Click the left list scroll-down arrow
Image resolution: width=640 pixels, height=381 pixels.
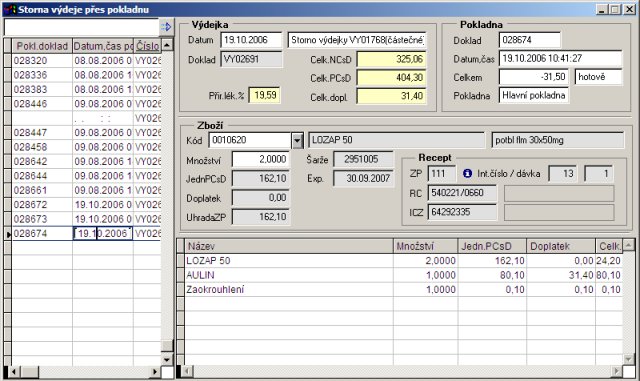click(x=167, y=359)
